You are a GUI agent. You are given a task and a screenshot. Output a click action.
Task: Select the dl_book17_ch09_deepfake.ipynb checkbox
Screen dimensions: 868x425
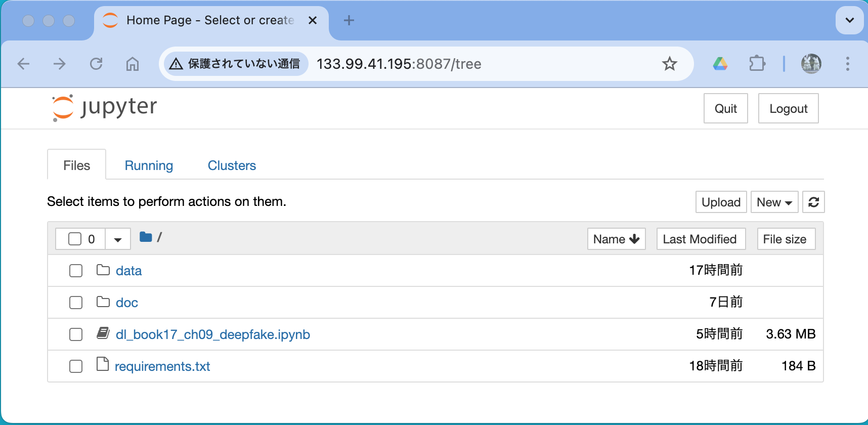pos(76,334)
